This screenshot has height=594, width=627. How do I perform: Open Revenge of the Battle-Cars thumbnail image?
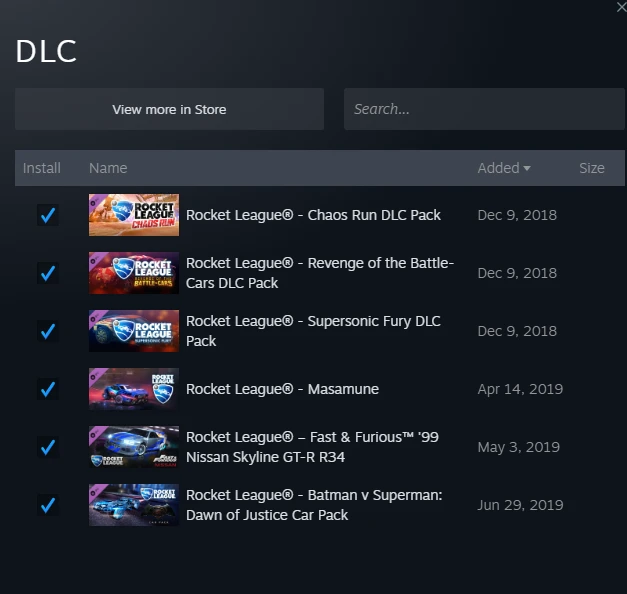pyautogui.click(x=134, y=273)
